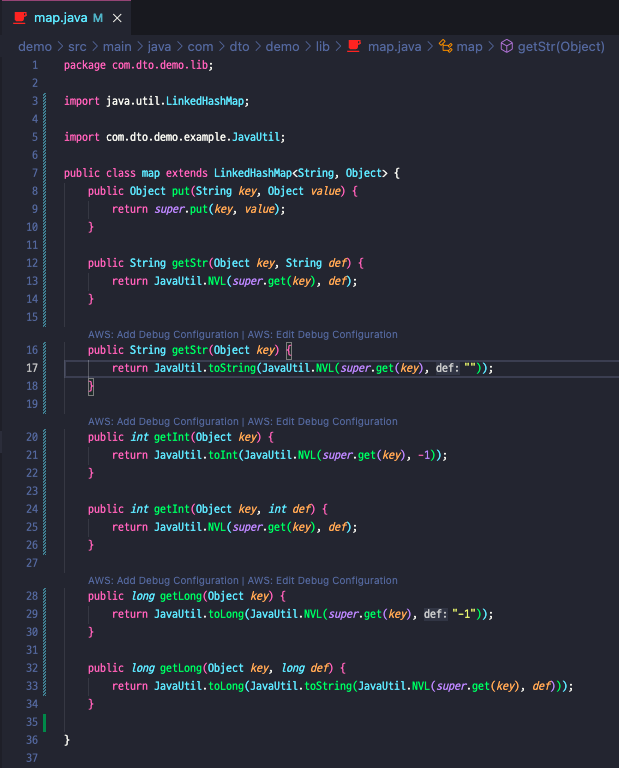Open the lib breadcrumb segment
The image size is (619, 768).
pyautogui.click(x=322, y=47)
